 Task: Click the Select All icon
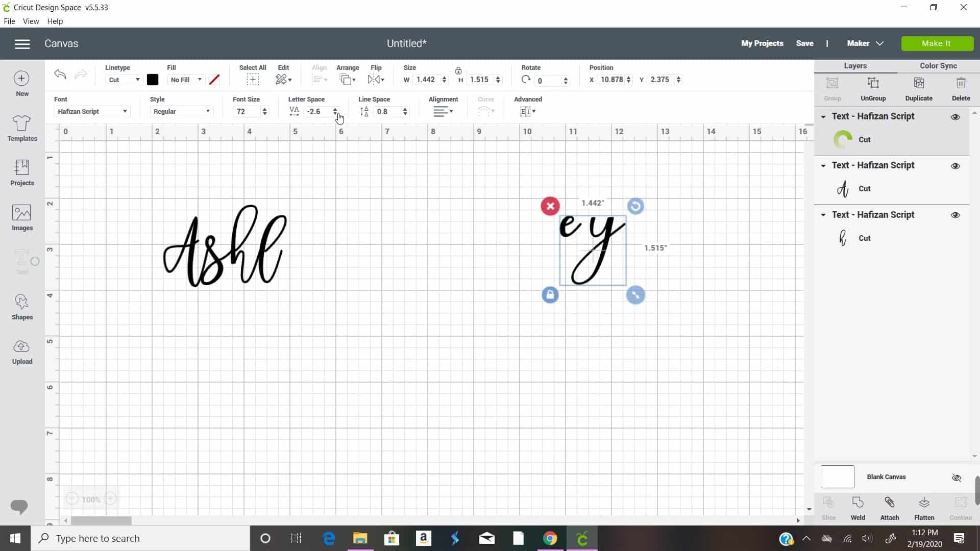(x=253, y=79)
